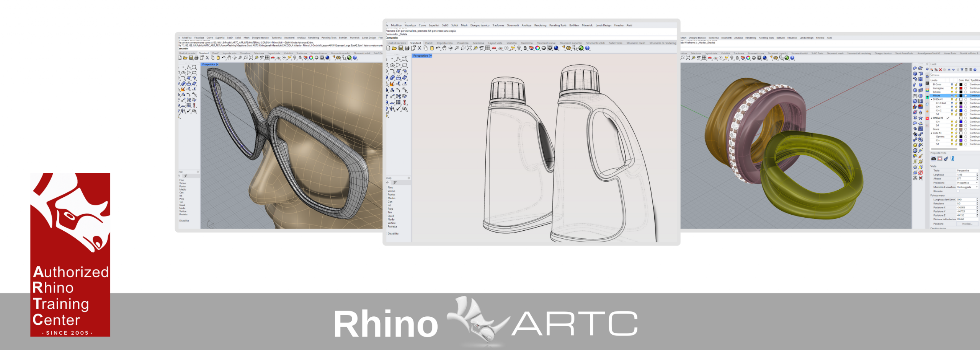
Task: Click the lock icon in bottle window toolbar
Action: pyautogui.click(x=525, y=48)
